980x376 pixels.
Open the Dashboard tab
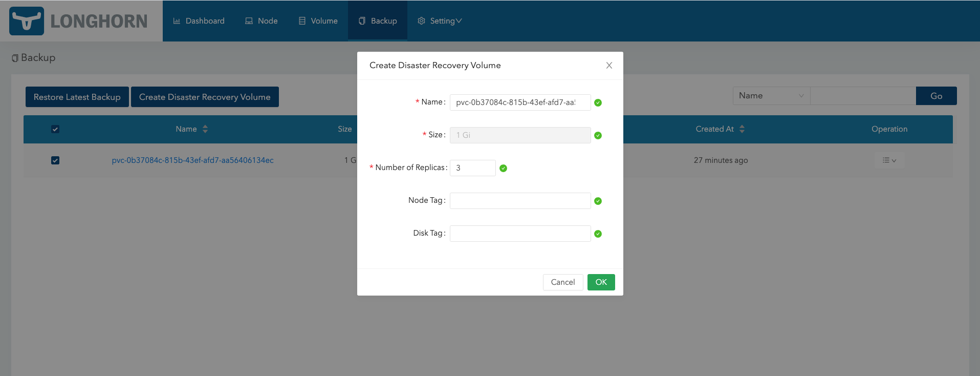pos(199,21)
